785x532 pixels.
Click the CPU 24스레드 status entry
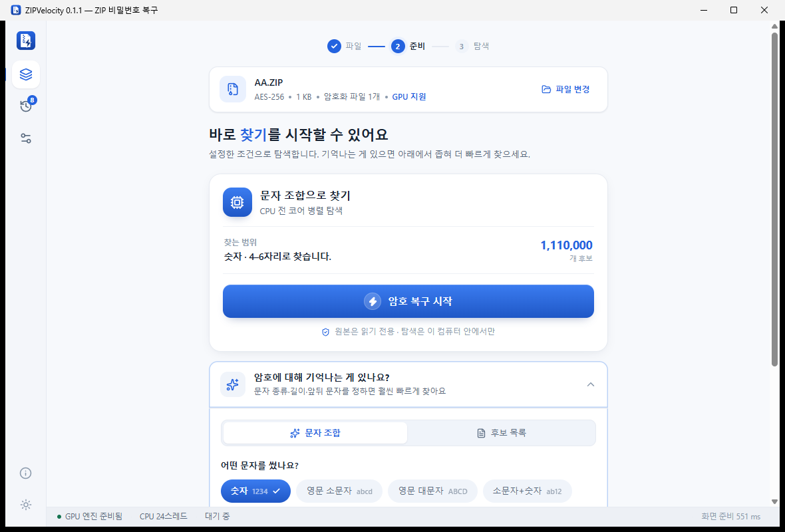(x=163, y=516)
